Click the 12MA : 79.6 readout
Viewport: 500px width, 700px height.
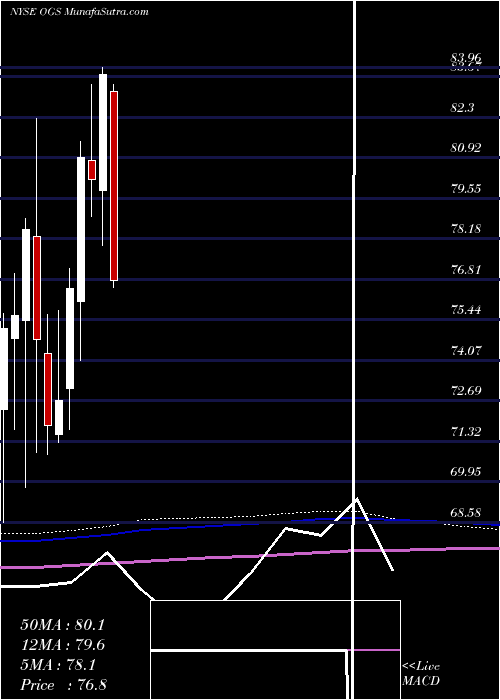tap(62, 645)
